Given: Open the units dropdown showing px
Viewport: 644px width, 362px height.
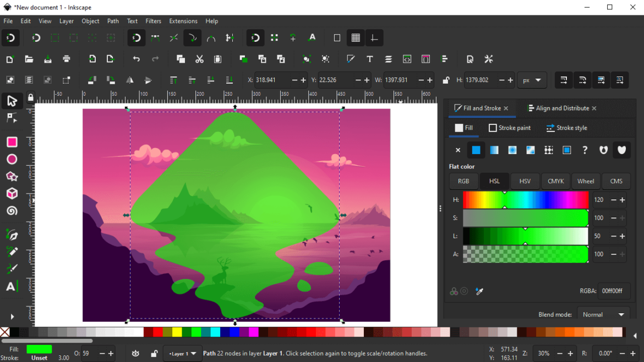Looking at the screenshot, I should (x=531, y=80).
